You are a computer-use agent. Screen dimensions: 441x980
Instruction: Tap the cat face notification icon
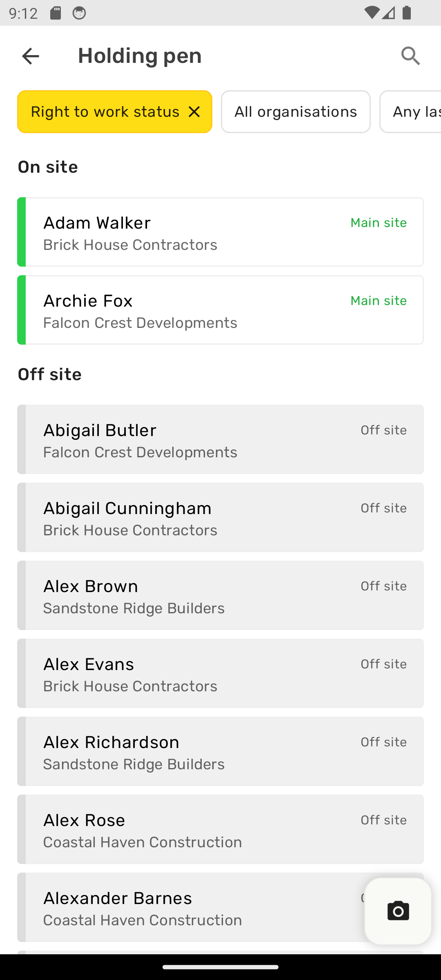click(x=79, y=13)
